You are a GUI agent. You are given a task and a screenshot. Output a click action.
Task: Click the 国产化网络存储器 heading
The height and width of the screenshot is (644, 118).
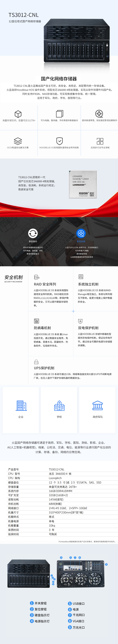59,79
